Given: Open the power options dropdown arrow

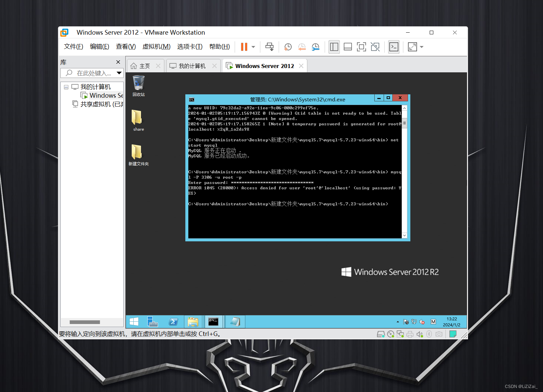Looking at the screenshot, I should point(253,47).
